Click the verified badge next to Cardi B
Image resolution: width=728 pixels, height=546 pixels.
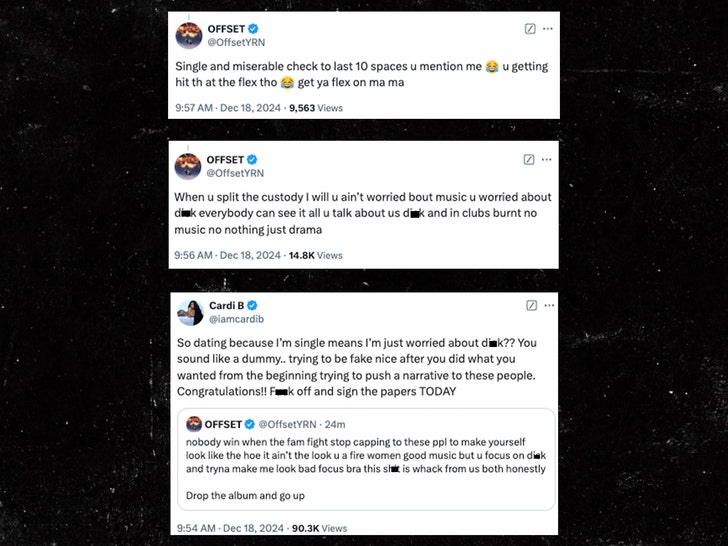click(253, 305)
